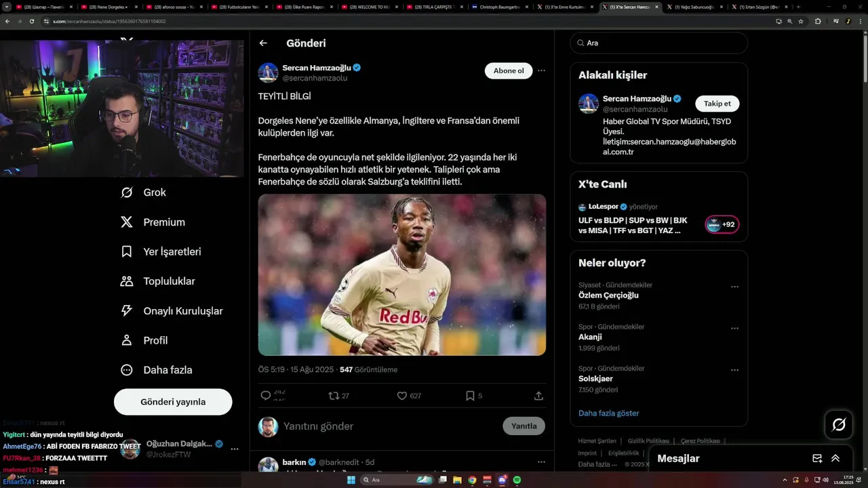Image resolution: width=868 pixels, height=488 pixels.
Task: Click Sercan Hamzaoğlu avatar in Alakalı kişiler
Action: point(589,104)
